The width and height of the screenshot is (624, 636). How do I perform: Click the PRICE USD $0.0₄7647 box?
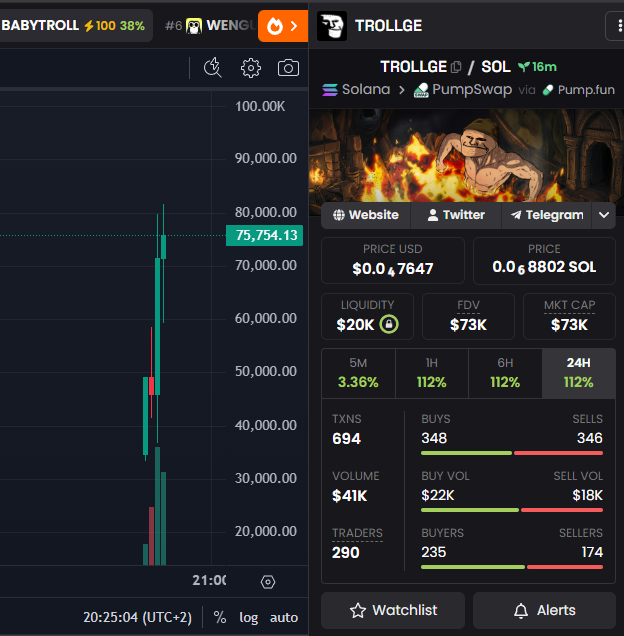[393, 260]
